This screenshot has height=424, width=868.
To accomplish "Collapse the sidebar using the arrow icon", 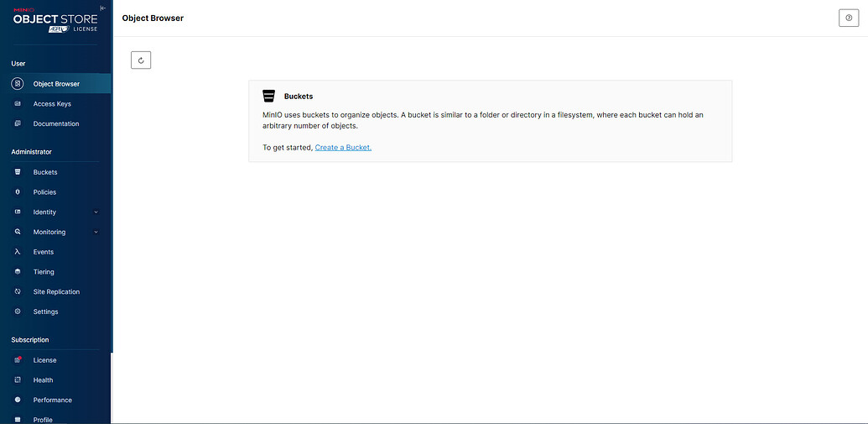I will [103, 8].
